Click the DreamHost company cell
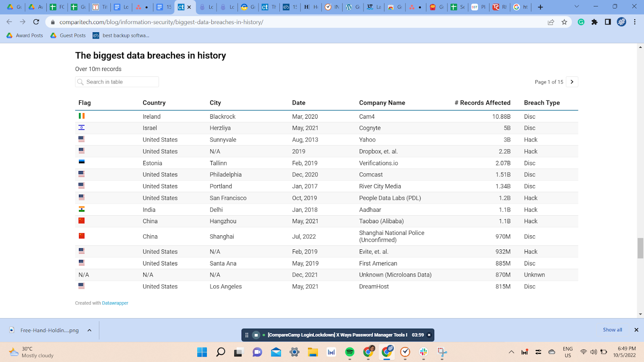The width and height of the screenshot is (644, 362). (374, 286)
